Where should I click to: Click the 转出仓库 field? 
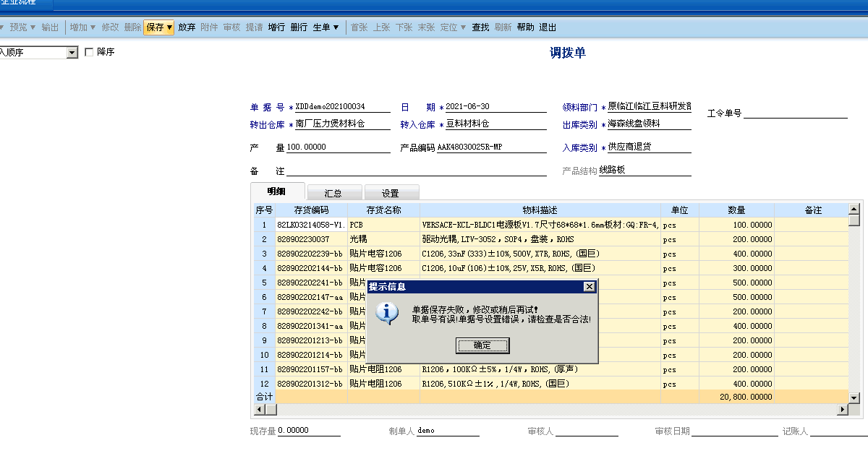pos(343,124)
